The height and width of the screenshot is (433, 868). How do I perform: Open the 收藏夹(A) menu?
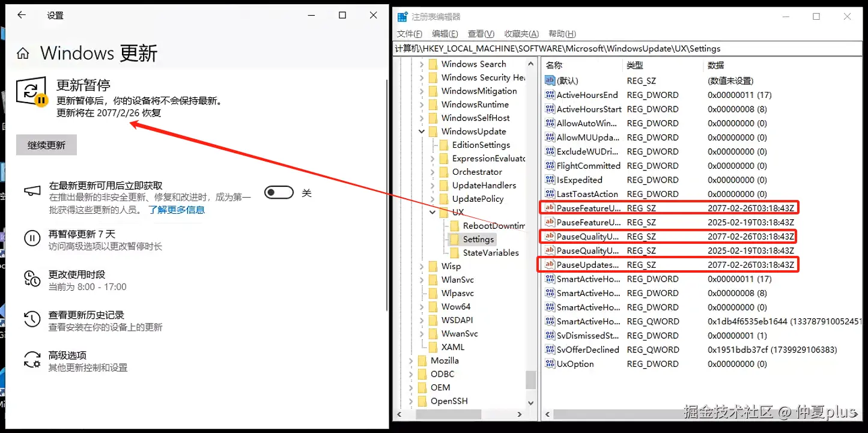[521, 34]
